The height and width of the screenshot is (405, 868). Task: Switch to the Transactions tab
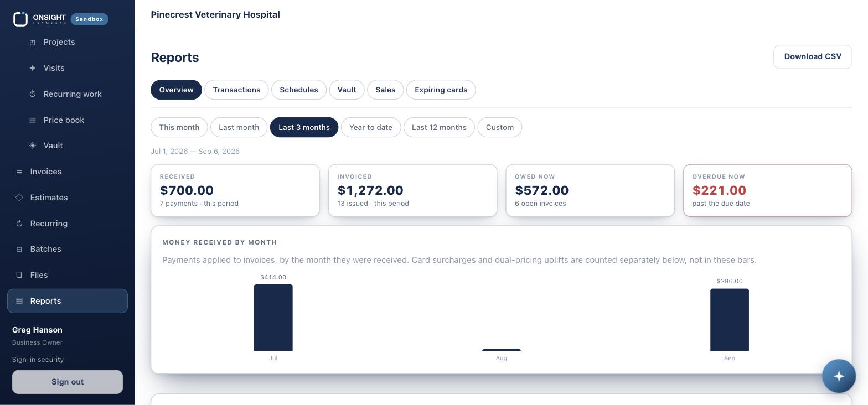tap(236, 90)
